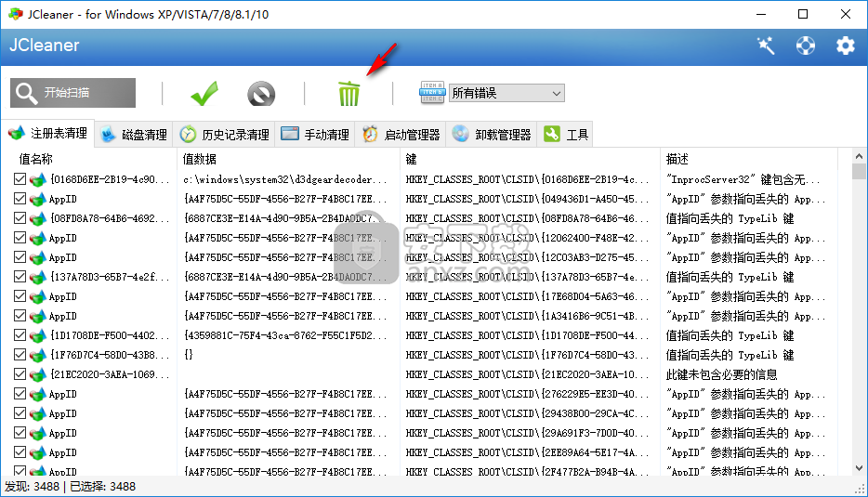Sort by the 值名称 column header
Screen dimensions: 868x497
pos(36,160)
